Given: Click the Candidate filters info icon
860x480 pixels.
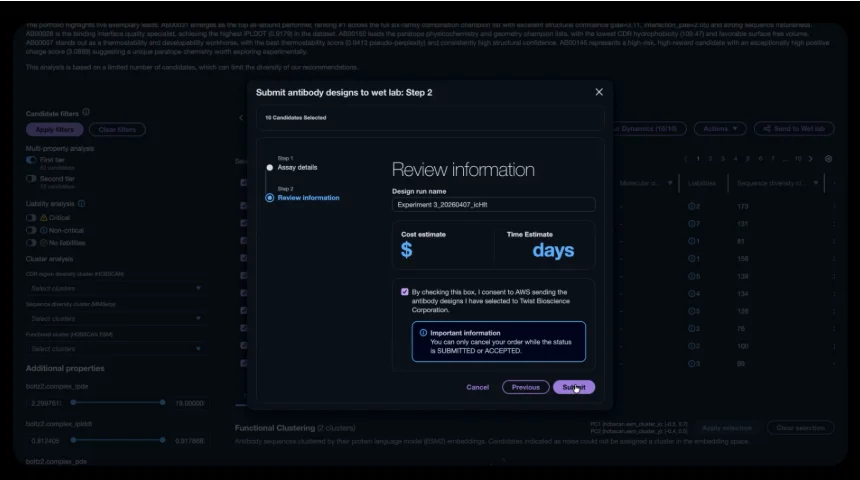Looking at the screenshot, I should 86,113.
